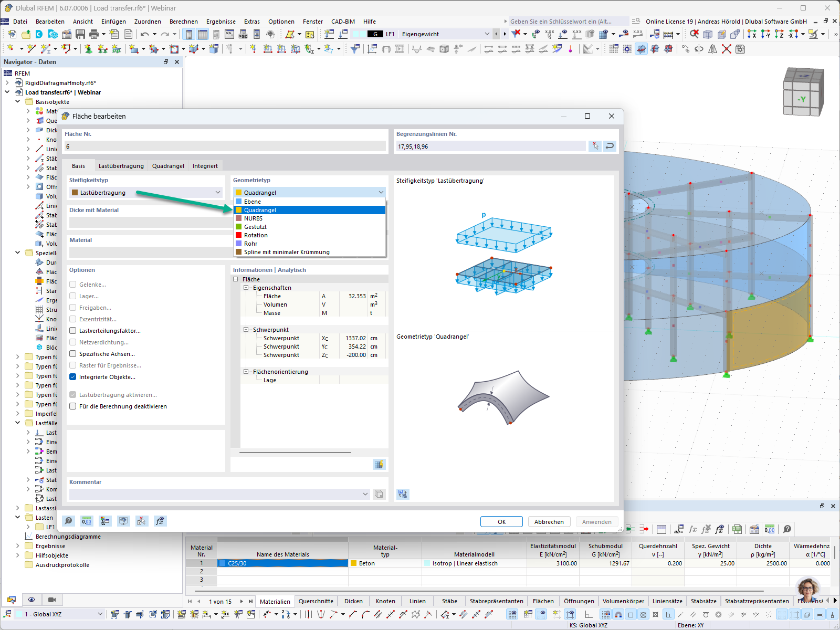Open the CAD-BIM menu
The width and height of the screenshot is (840, 630).
[x=343, y=22]
